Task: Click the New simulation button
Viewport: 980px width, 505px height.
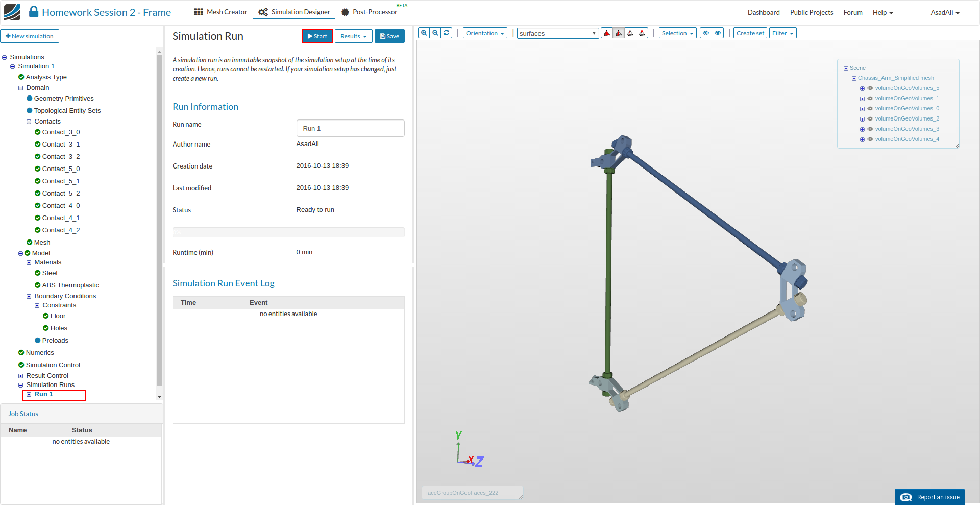Action: coord(30,36)
